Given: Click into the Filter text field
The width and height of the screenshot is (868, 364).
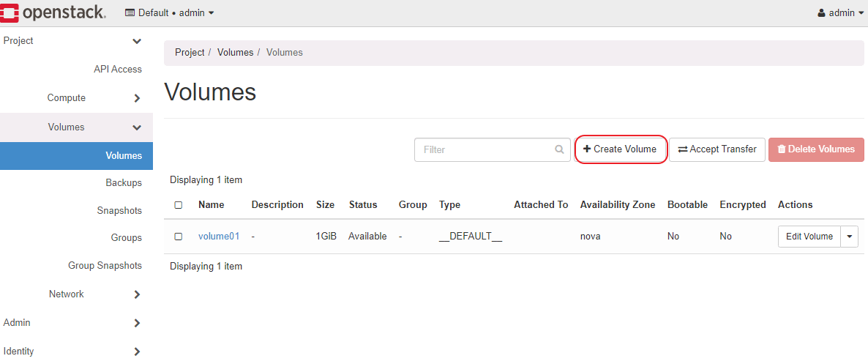Looking at the screenshot, I should (x=483, y=149).
